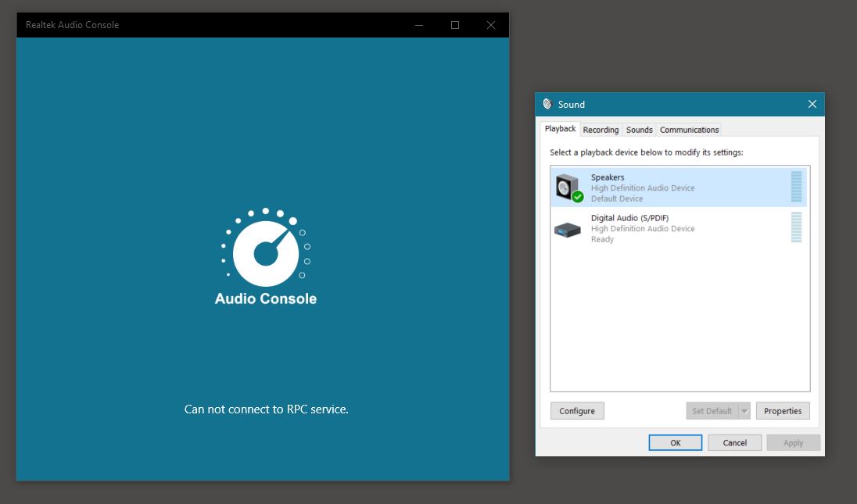The width and height of the screenshot is (857, 504).
Task: Confirm the Sound dialog with OK
Action: [676, 443]
